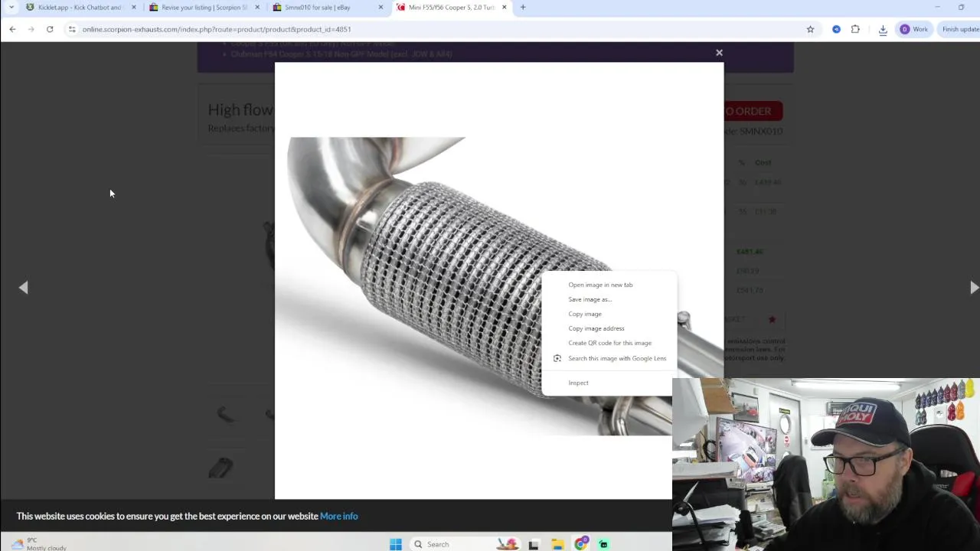Open File Explorer from the taskbar

tap(557, 544)
